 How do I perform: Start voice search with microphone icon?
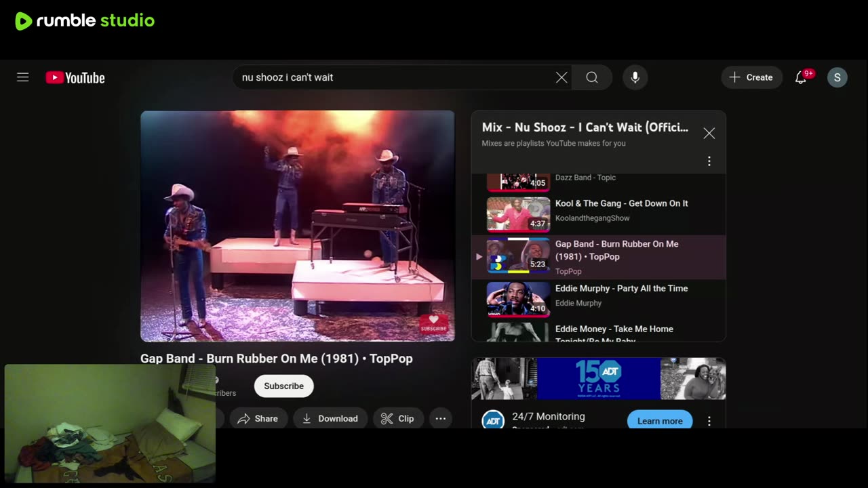(x=635, y=77)
